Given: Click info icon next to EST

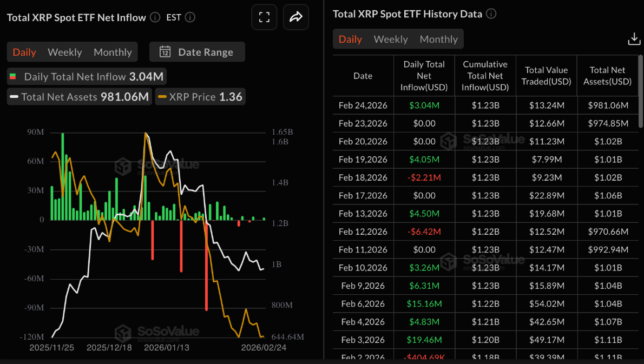Looking at the screenshot, I should click(x=190, y=17).
